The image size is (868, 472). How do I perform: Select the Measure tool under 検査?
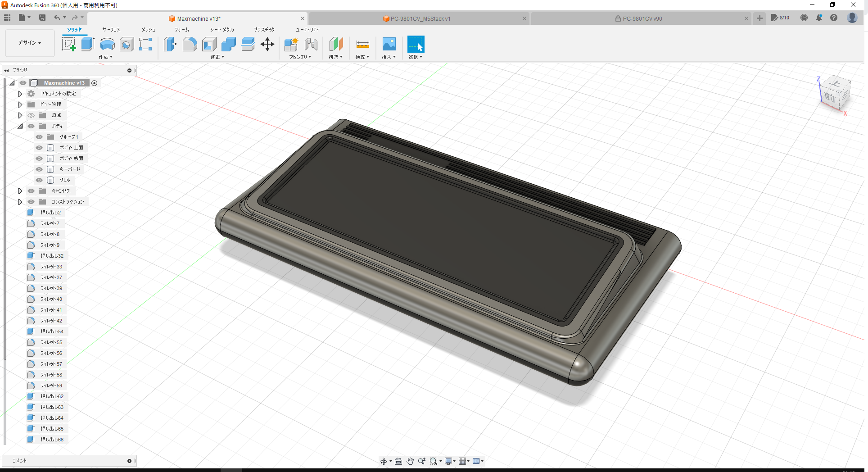(362, 44)
